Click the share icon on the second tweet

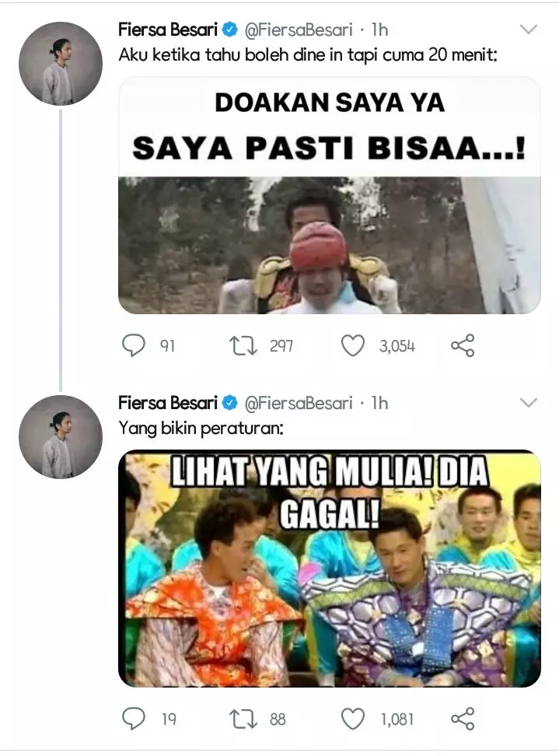click(x=463, y=718)
